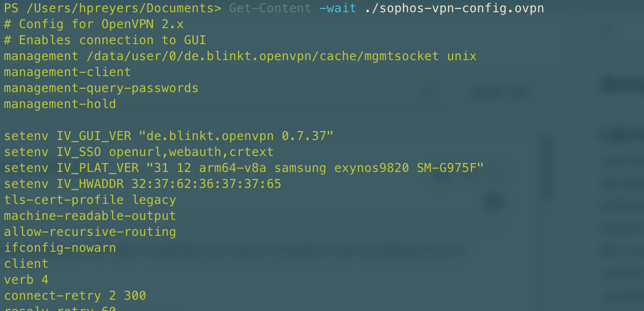
Task: Click the machine-readable-output line
Action: (x=90, y=216)
